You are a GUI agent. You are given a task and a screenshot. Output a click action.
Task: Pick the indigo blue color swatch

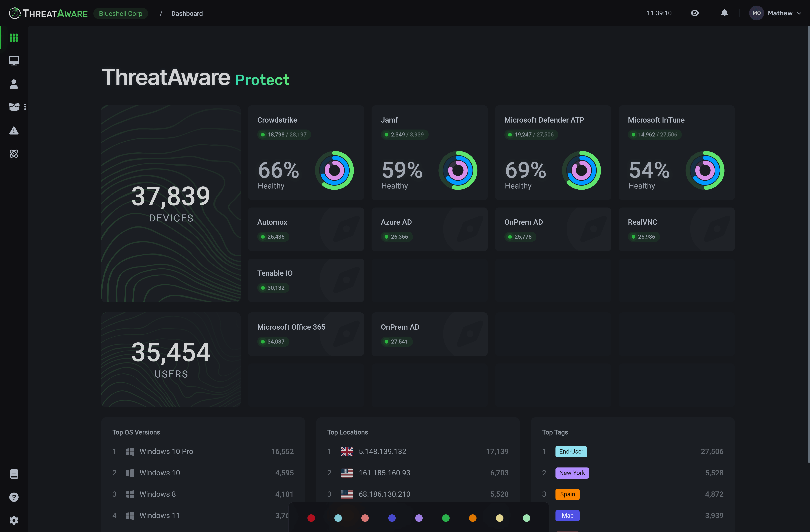(392, 518)
